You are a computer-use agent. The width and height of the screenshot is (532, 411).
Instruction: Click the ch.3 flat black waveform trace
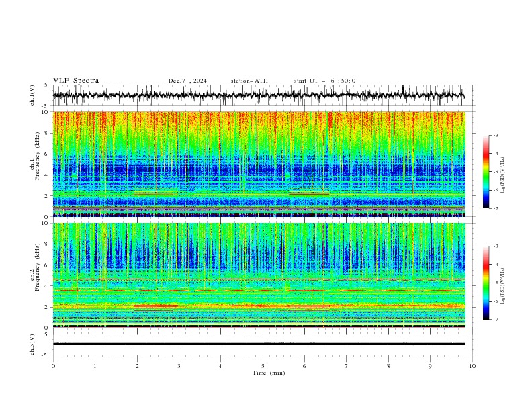pos(259,344)
